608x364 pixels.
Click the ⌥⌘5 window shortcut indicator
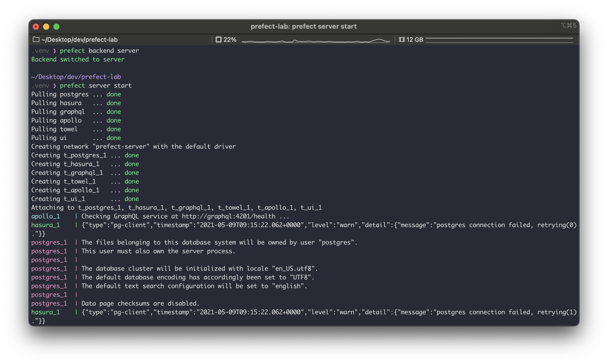pos(568,25)
